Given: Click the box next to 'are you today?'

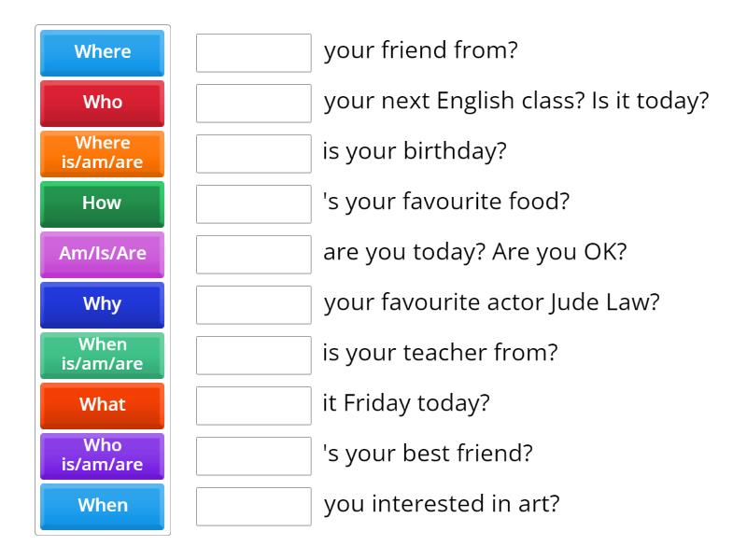Looking at the screenshot, I should pos(254,254).
